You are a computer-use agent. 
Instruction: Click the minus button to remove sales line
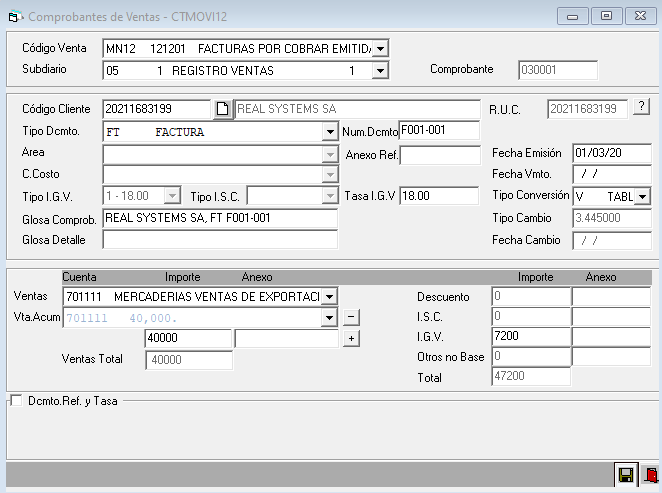(351, 317)
